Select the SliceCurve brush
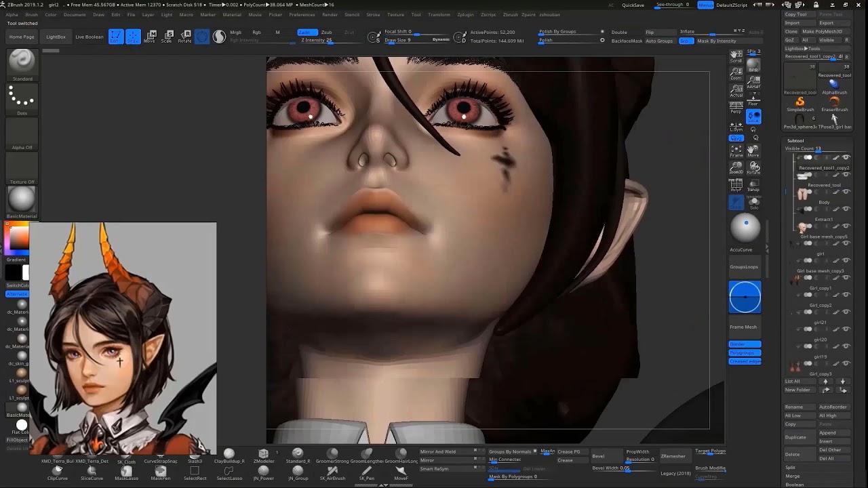The image size is (868, 488). 92,472
